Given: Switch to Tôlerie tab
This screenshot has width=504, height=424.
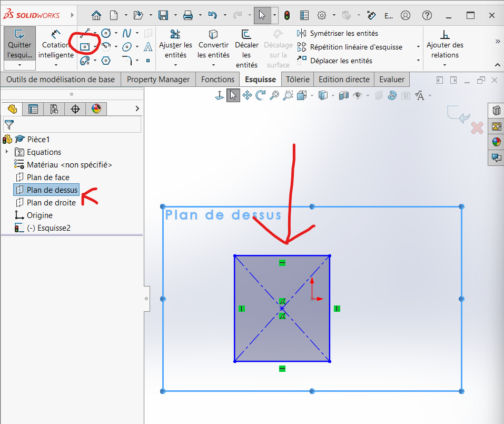Looking at the screenshot, I should 298,80.
